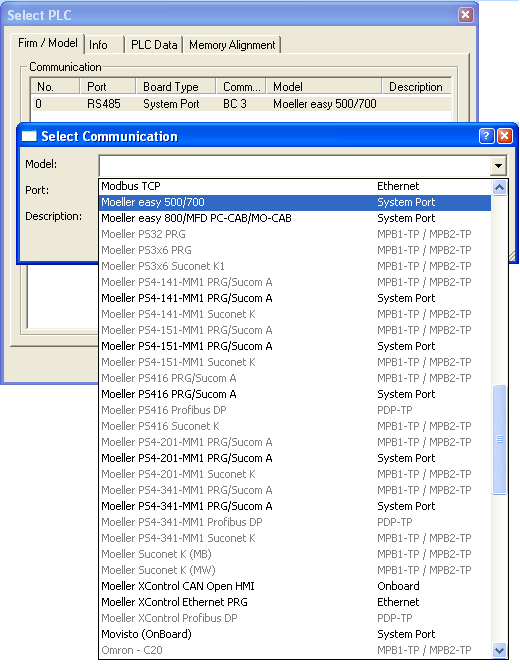Click the model list scrollbar thumb
520x671 pixels.
pos(499,439)
